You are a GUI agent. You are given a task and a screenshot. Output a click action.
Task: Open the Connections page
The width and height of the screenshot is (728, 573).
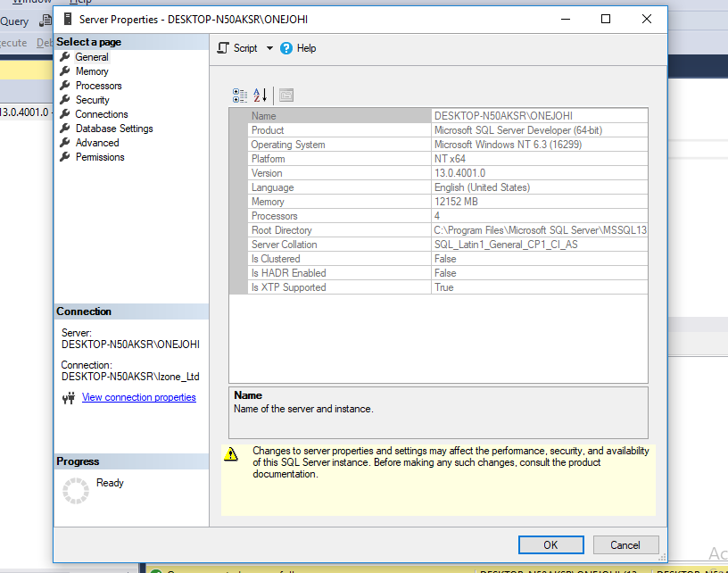[101, 114]
